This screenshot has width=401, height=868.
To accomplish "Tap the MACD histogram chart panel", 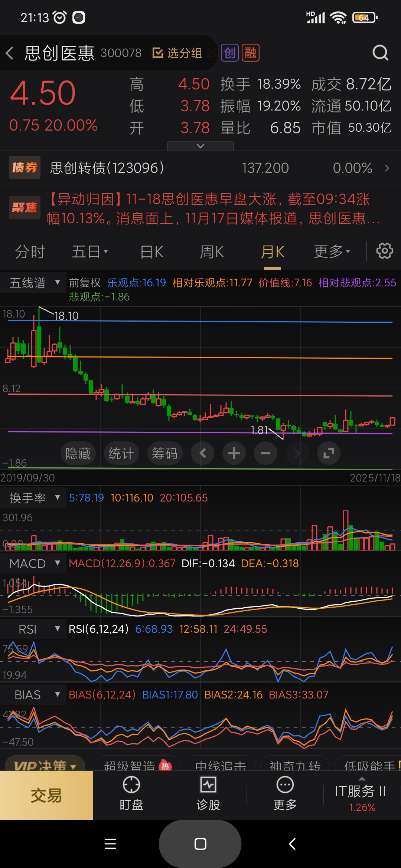I will [x=200, y=595].
